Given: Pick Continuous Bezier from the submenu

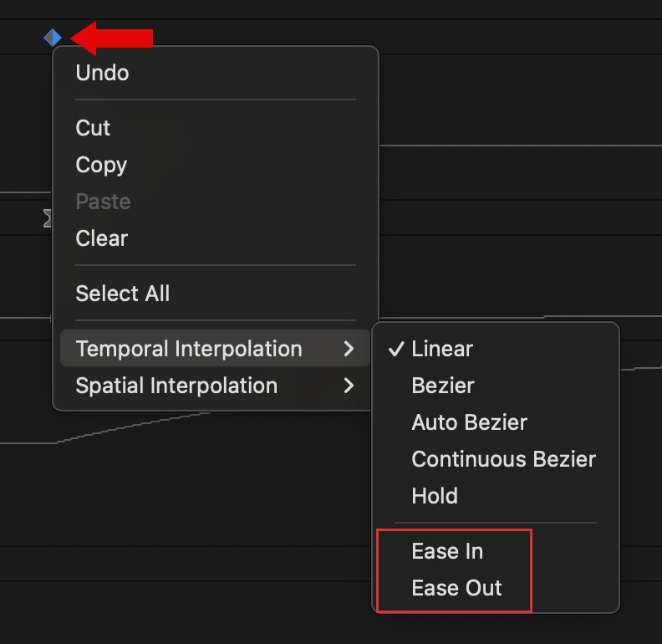Looking at the screenshot, I should [x=503, y=459].
